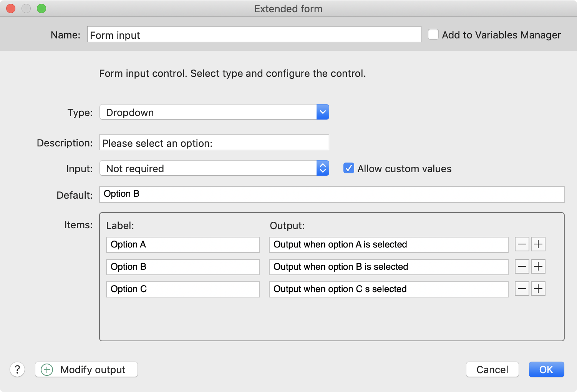Add a row after Option C
Screen dimensions: 577x392
(x=538, y=289)
